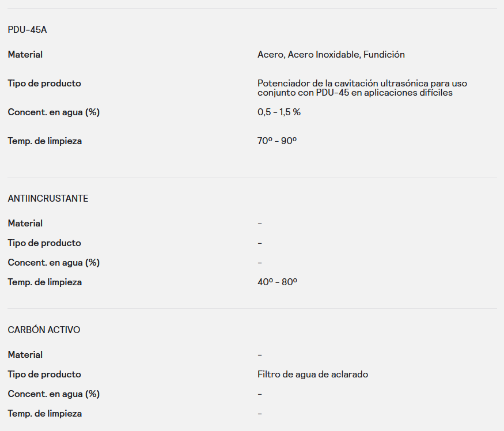This screenshot has width=504, height=431.
Task: Click the '0,5 - 1,5 %' concentration value
Action: click(279, 112)
